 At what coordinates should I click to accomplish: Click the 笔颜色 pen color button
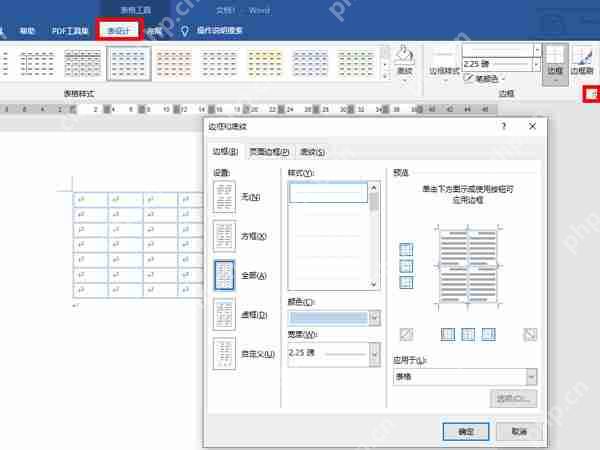click(x=484, y=79)
